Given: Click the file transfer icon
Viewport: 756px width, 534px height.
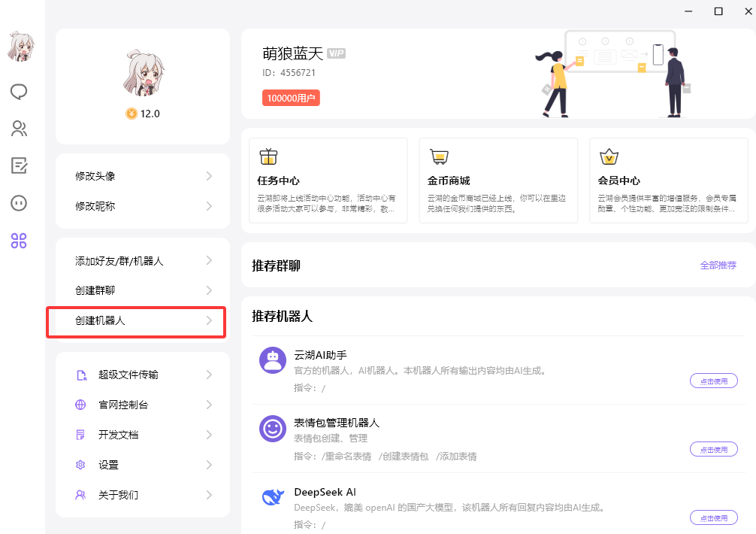Looking at the screenshot, I should (81, 375).
